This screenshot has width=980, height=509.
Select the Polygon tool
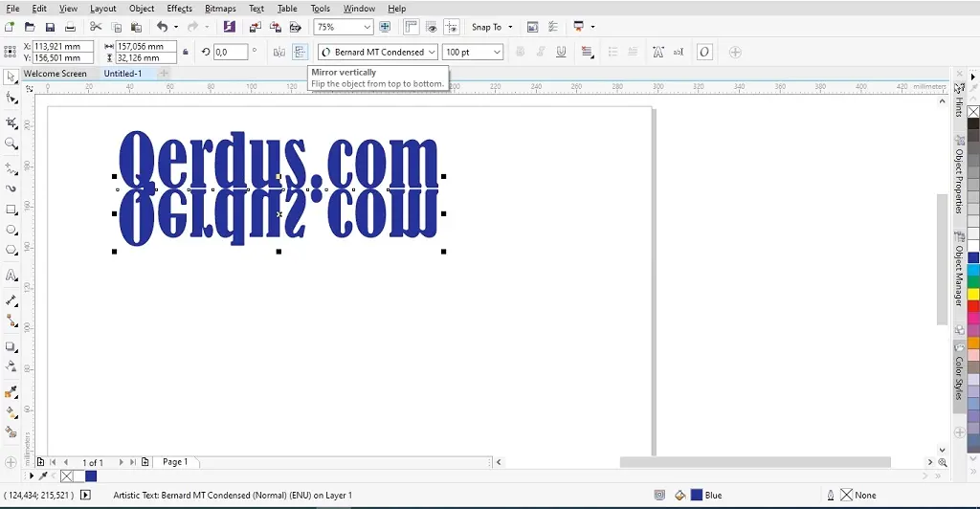[11, 251]
